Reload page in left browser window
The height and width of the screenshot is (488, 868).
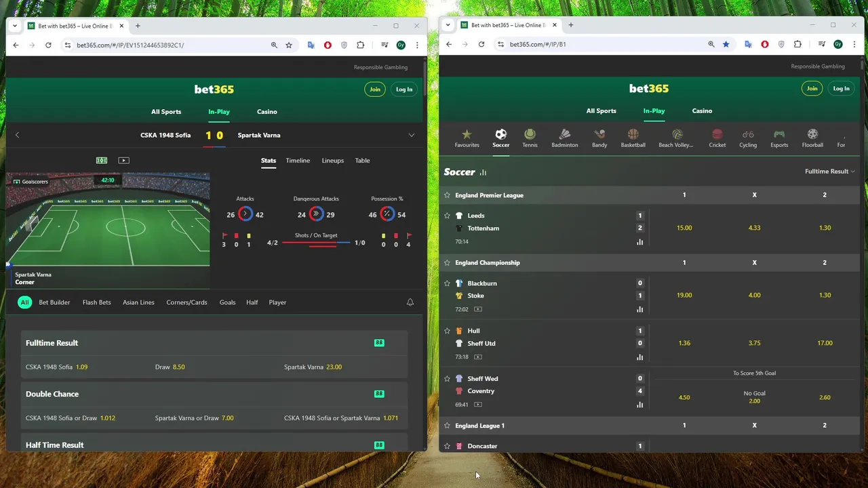48,45
